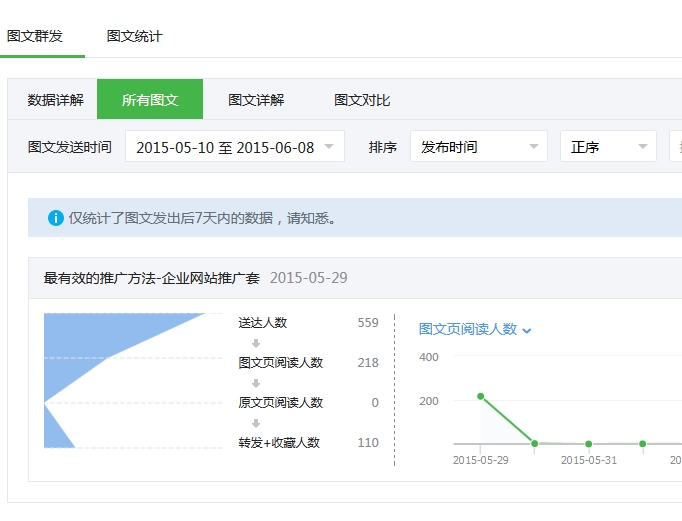Open the 图文详解 sub-tab
682x521 pixels.
[256, 100]
